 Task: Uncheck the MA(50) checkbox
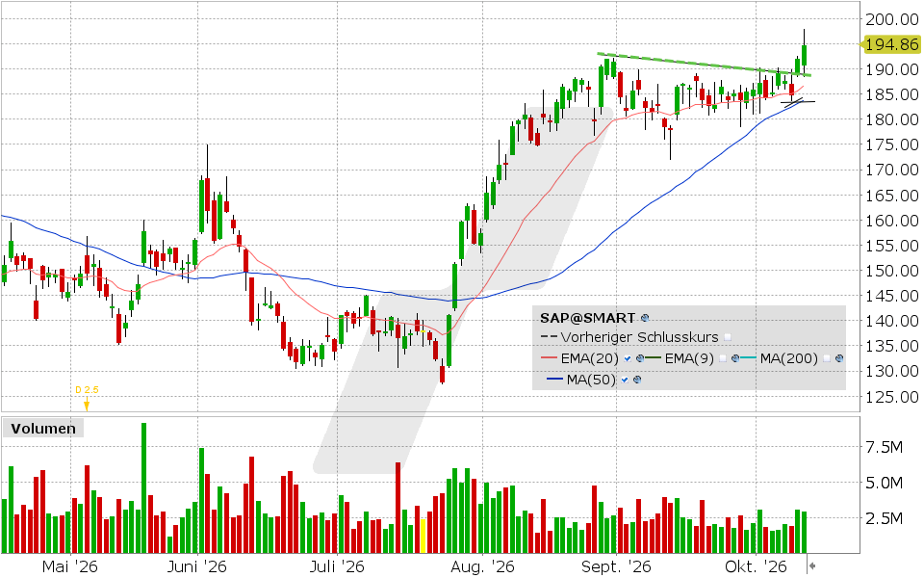point(625,380)
